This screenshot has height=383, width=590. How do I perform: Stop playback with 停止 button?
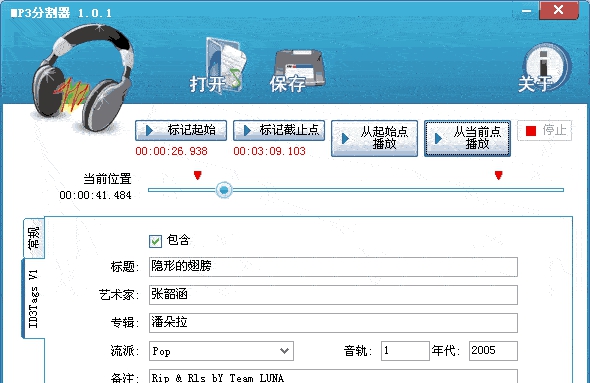545,131
